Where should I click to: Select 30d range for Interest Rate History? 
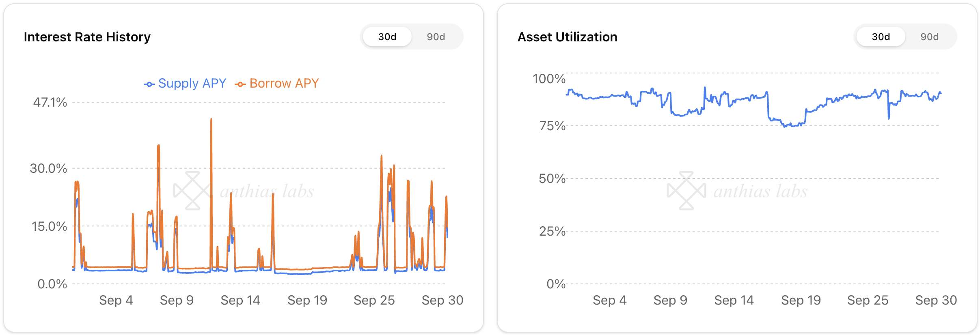[x=387, y=37]
